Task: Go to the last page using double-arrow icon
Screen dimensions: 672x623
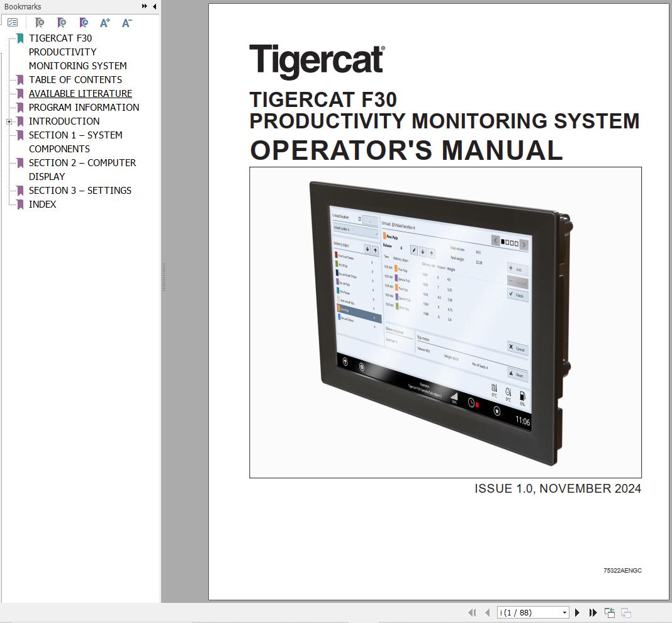Action: (x=592, y=612)
